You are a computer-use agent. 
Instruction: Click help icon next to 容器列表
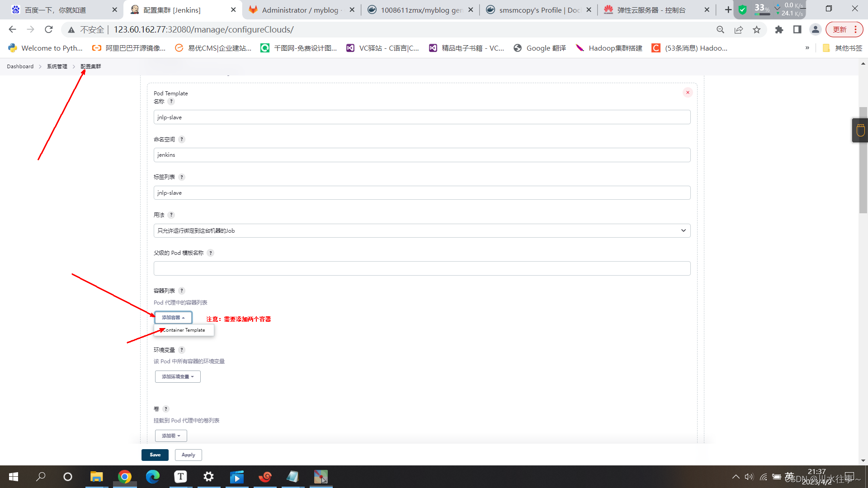pos(182,291)
